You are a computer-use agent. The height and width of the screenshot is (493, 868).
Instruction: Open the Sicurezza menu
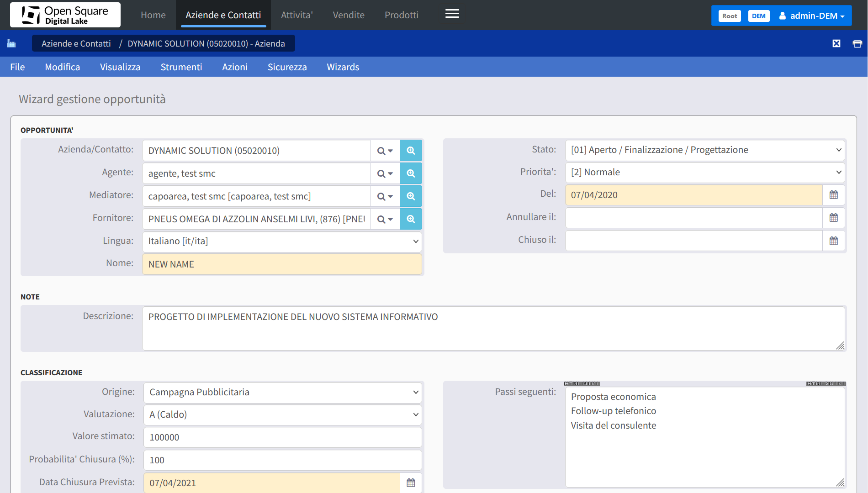287,67
